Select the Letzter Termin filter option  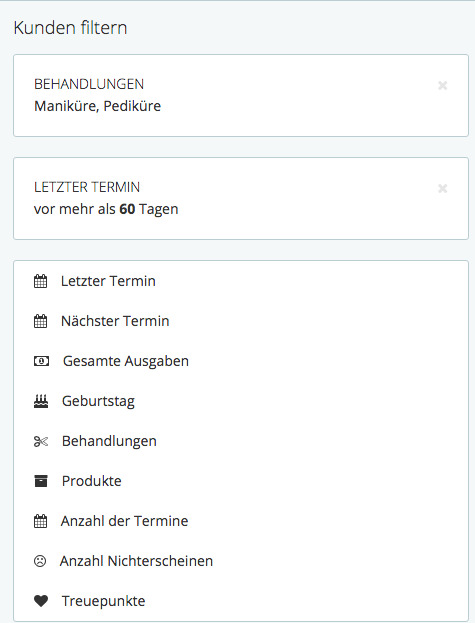pos(241,281)
